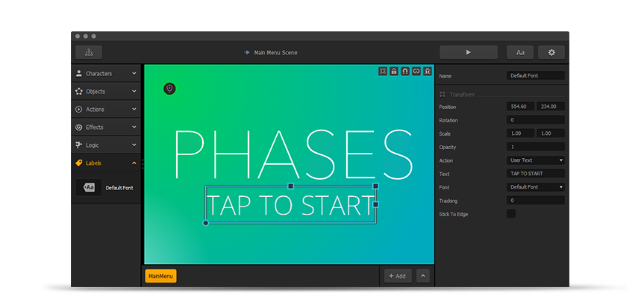Viewport: 644px width, 308px height.
Task: Click the link icon on canvas toolbar
Action: pyautogui.click(x=416, y=71)
